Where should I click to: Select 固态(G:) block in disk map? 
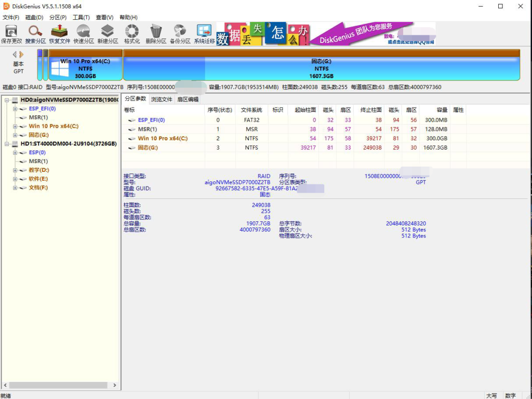[x=321, y=65]
